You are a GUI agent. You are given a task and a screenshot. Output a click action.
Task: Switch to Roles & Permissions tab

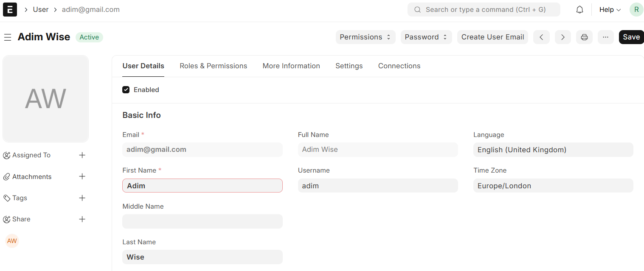tap(213, 66)
